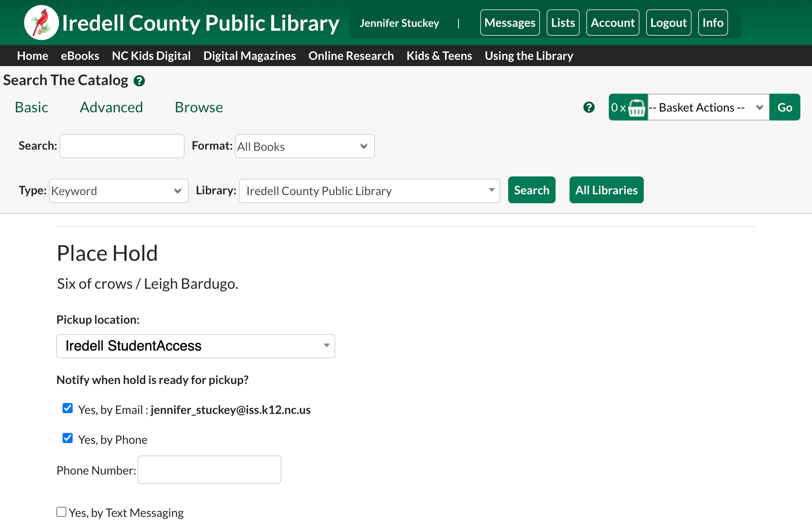Open the Format All Books dropdown

click(x=305, y=146)
